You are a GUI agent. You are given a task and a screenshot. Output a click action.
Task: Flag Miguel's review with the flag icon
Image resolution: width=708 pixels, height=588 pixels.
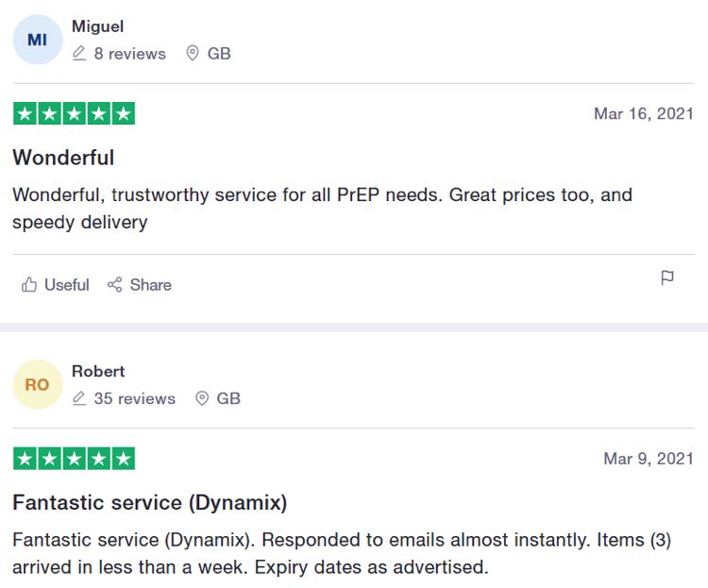click(667, 277)
